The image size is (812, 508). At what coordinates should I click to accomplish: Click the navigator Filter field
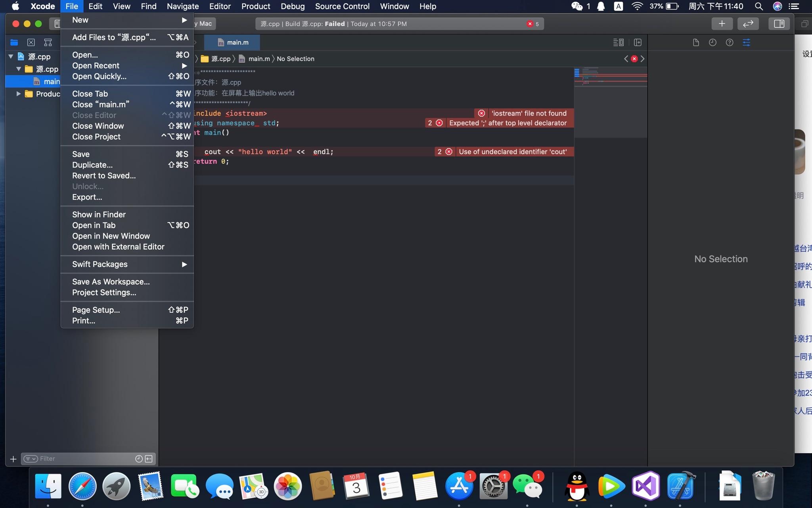click(85, 459)
